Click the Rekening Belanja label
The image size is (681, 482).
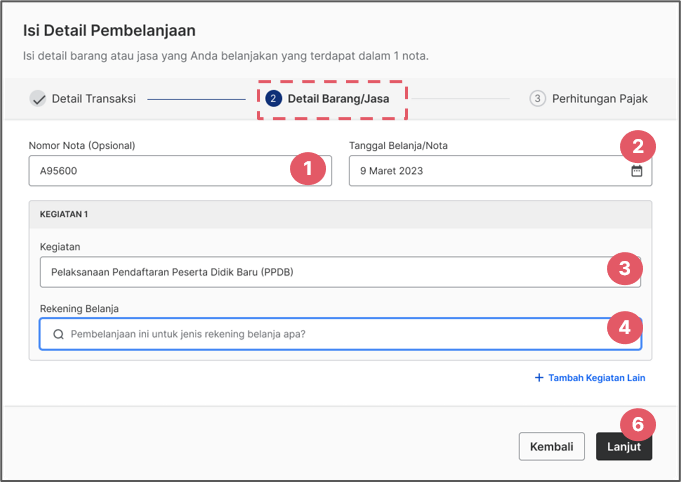point(79,309)
